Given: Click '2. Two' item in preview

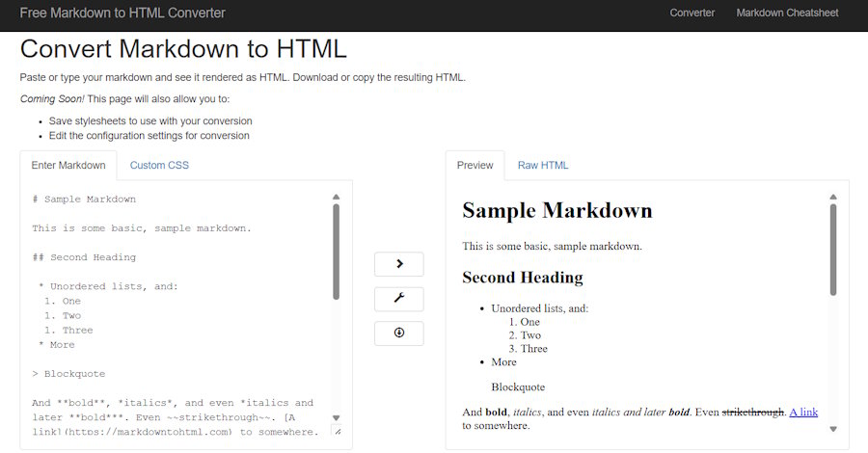Looking at the screenshot, I should 525,335.
